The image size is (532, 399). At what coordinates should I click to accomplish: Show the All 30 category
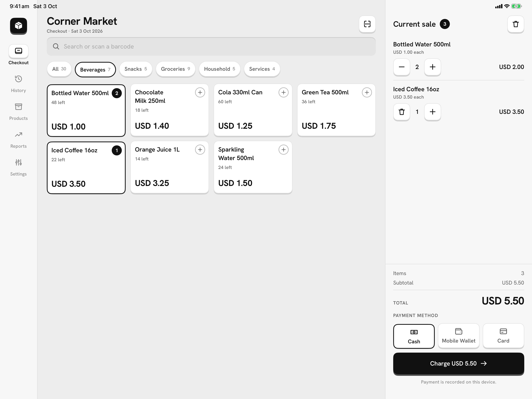tap(59, 69)
